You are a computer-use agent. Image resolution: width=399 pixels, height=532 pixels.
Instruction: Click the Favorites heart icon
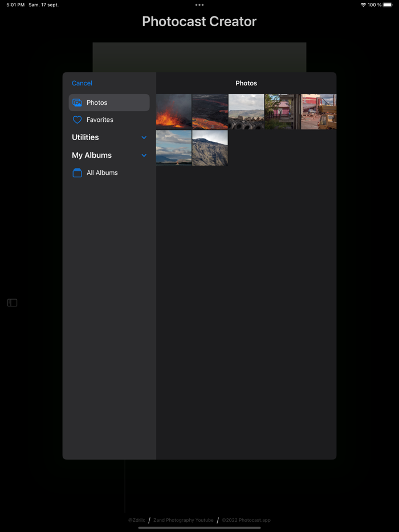click(77, 120)
